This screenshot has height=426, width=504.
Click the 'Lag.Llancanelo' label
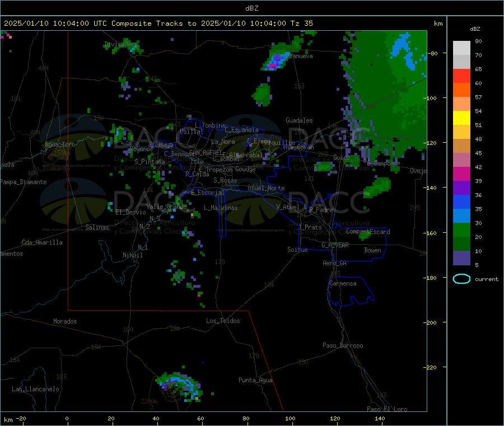click(x=35, y=389)
